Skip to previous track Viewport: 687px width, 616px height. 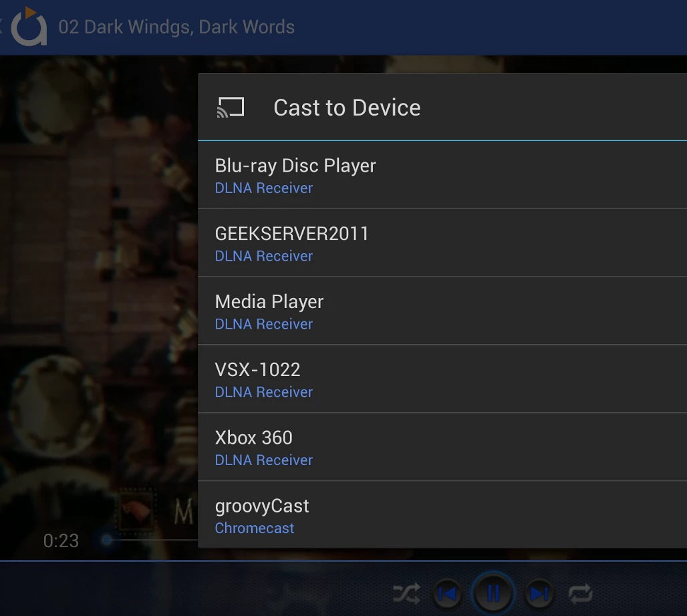(x=447, y=594)
